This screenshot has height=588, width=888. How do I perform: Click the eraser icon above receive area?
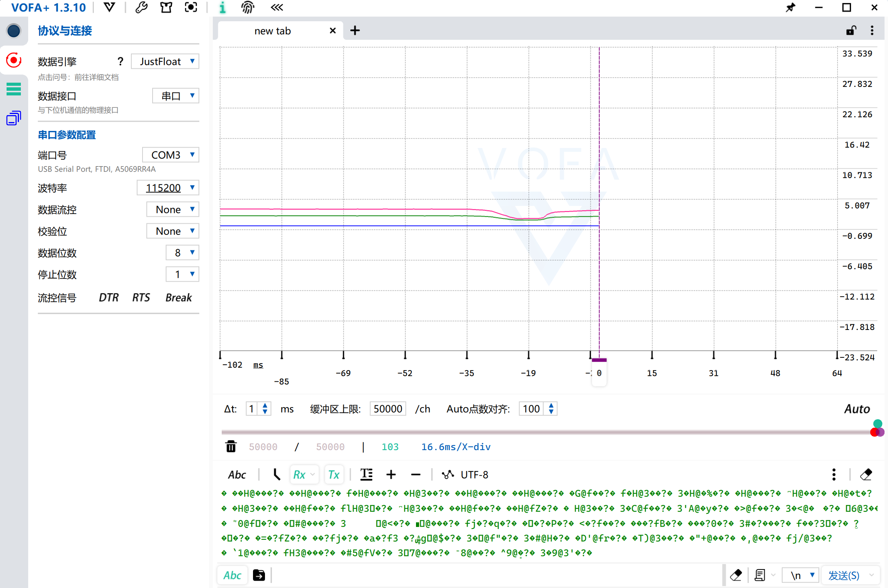click(x=866, y=474)
